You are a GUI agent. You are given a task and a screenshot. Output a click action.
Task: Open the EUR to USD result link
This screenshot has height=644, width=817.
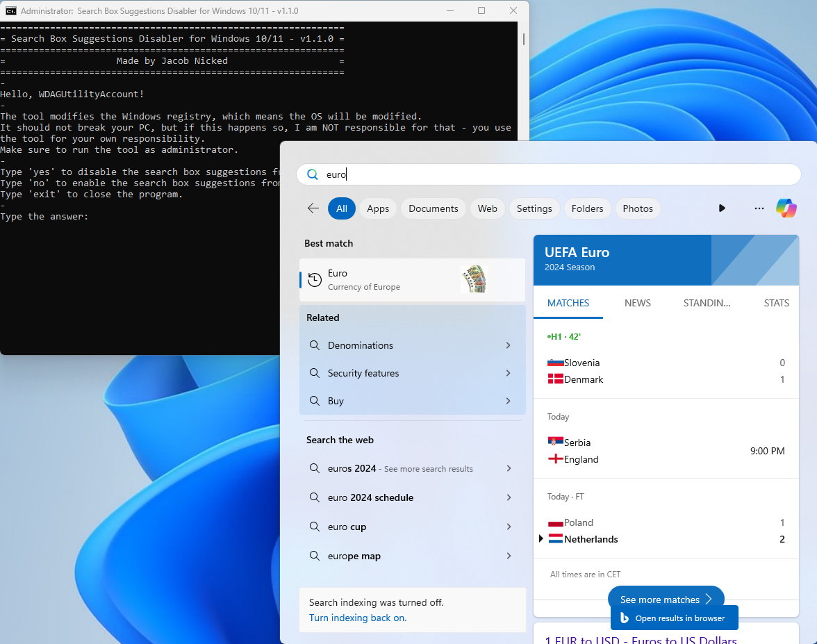click(x=641, y=639)
